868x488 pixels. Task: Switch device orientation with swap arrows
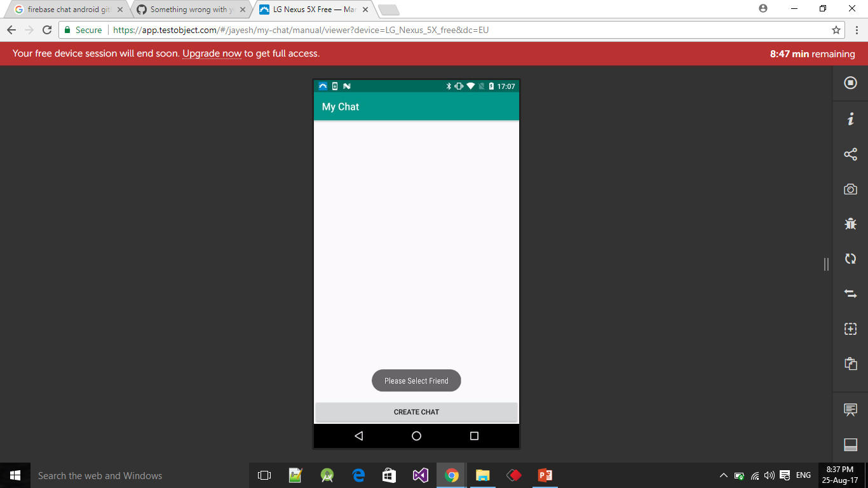850,294
